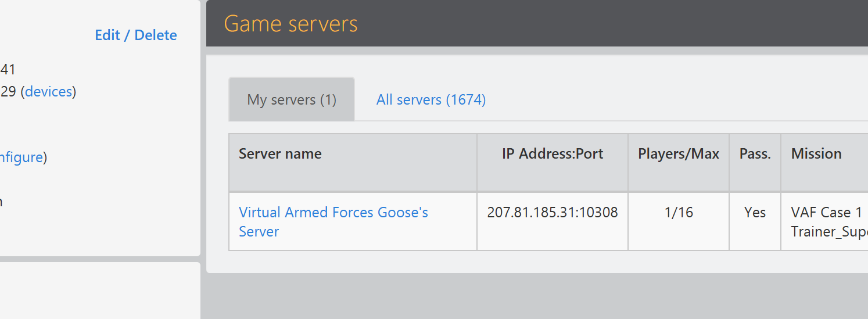The image size is (868, 319).
Task: Click the Players/Max column header
Action: coord(679,154)
